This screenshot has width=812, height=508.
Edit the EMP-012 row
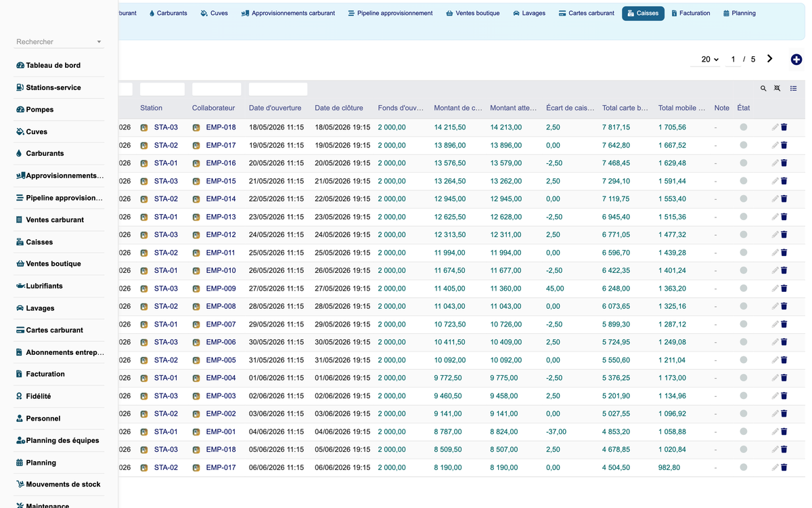pyautogui.click(x=775, y=234)
